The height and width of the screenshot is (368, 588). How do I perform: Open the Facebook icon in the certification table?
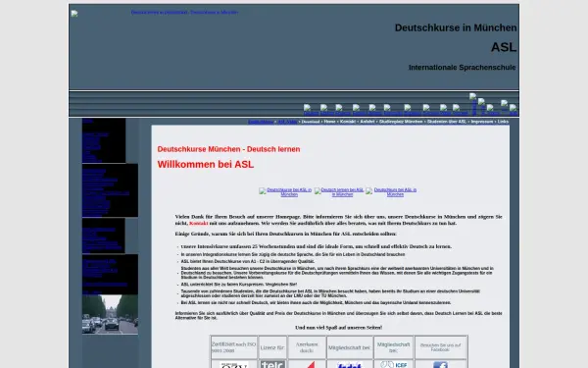point(440,365)
